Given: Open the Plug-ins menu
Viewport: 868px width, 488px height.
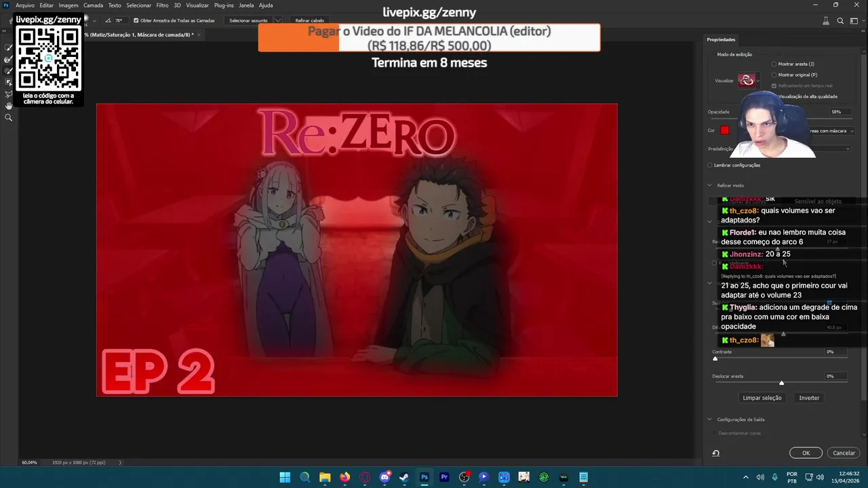Looking at the screenshot, I should (x=224, y=5).
